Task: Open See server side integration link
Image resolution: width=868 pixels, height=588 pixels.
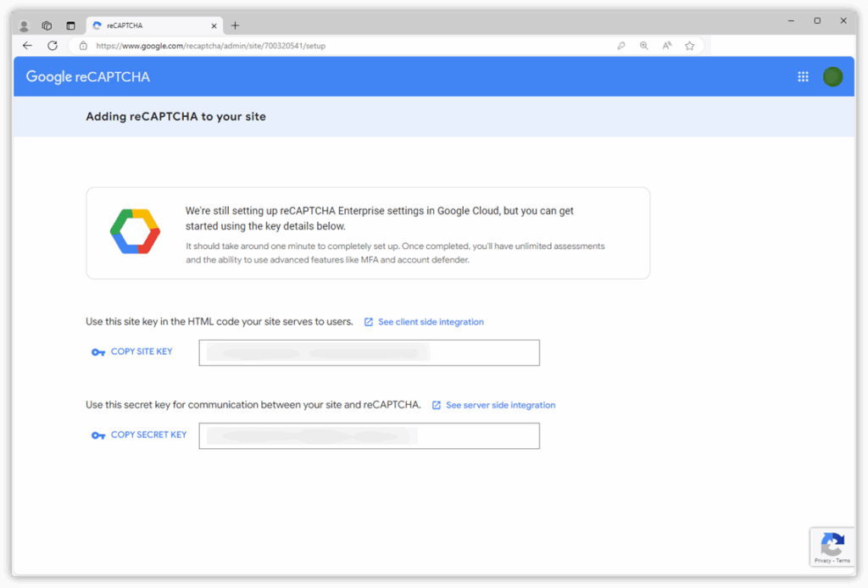Action: (x=500, y=405)
